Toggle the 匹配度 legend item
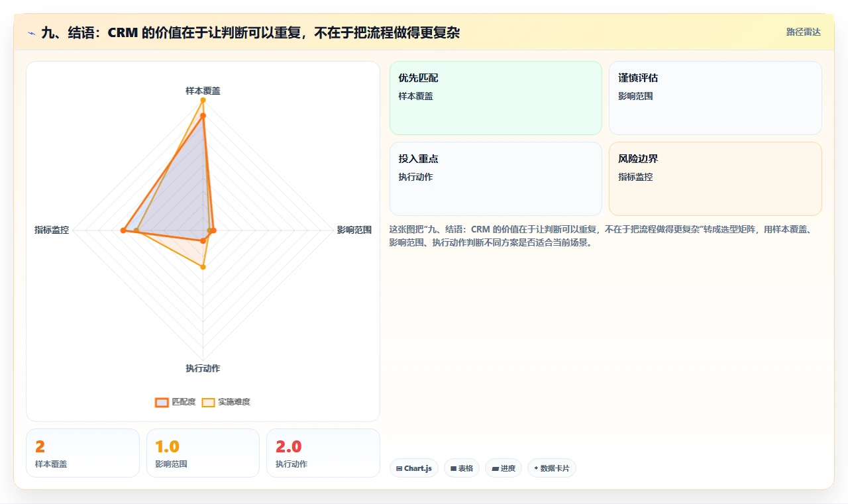Viewport: 848px width, 504px height. (176, 402)
